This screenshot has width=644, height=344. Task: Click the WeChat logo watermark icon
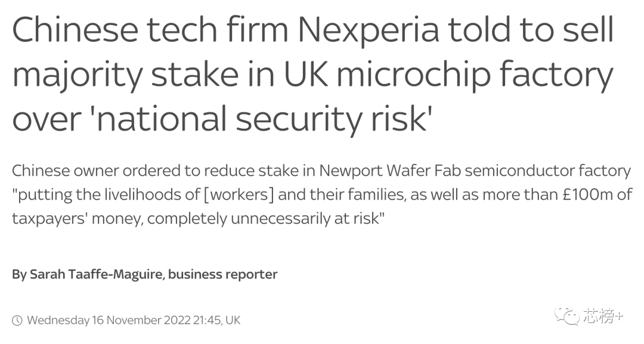tap(566, 315)
